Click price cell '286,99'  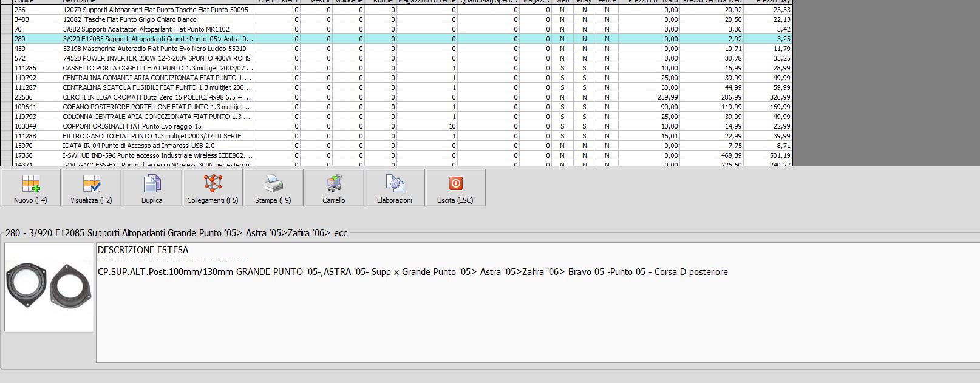click(712, 97)
